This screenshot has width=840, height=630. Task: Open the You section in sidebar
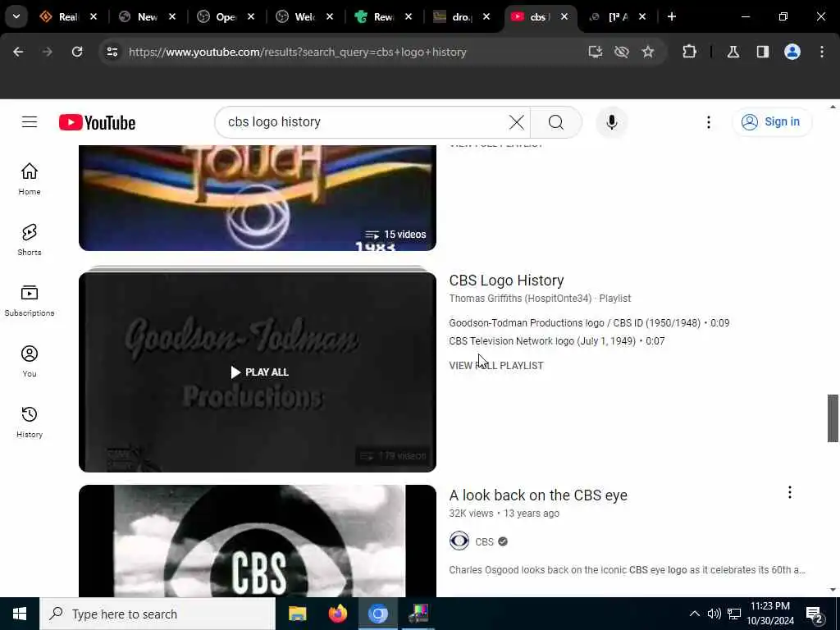30,361
